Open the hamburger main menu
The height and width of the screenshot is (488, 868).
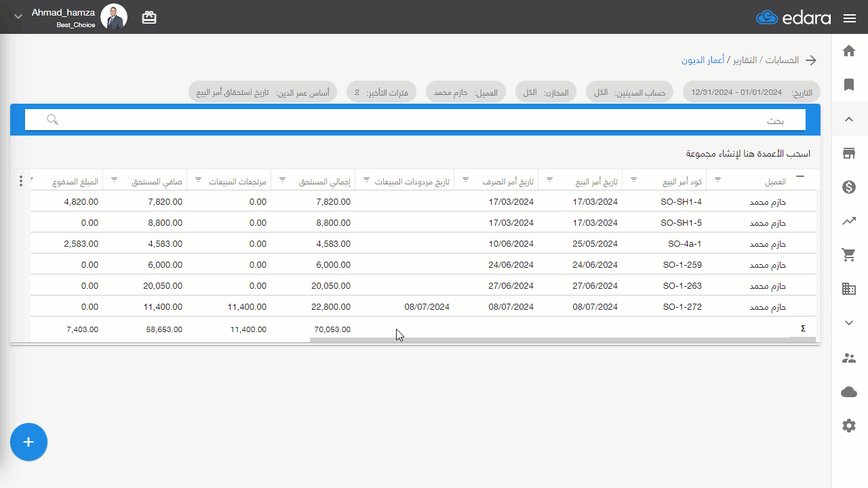click(850, 18)
